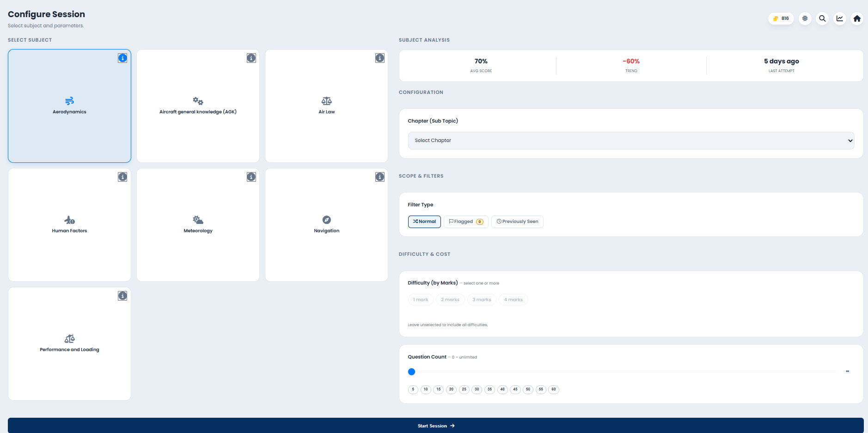Set question count to 15
868x433 pixels.
click(439, 390)
